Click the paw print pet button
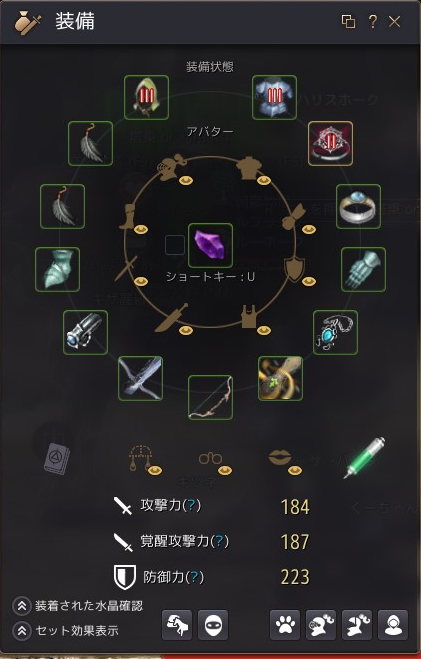This screenshot has width=421, height=659. [x=285, y=625]
